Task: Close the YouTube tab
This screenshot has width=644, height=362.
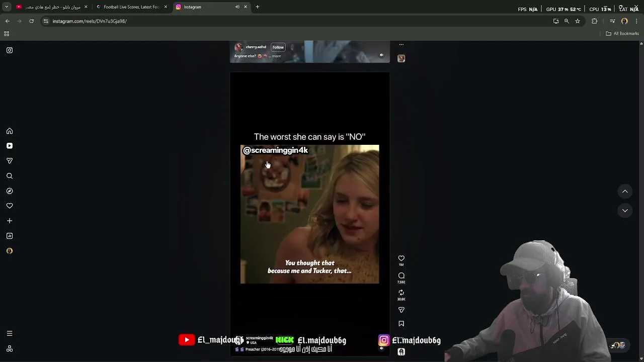Action: pos(86,7)
